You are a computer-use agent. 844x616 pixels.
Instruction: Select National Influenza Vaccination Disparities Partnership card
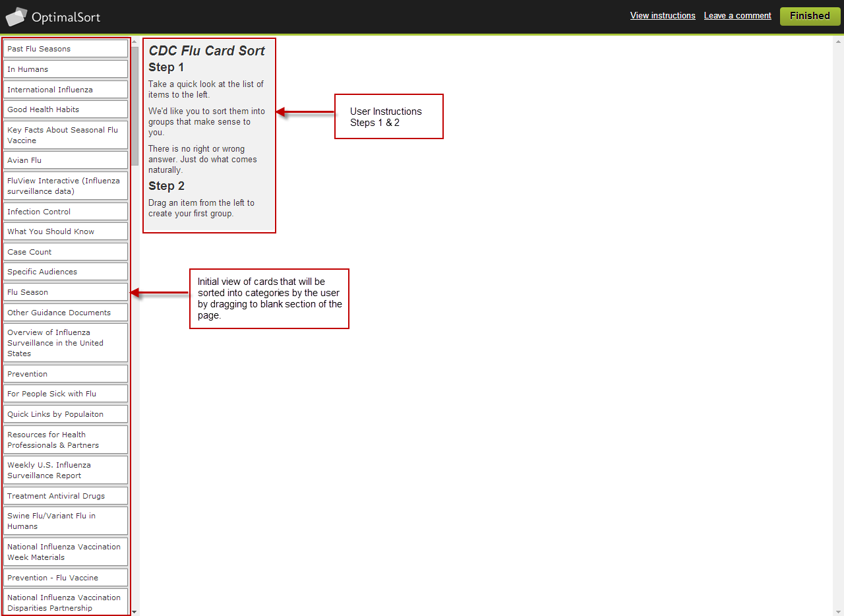[65, 603]
